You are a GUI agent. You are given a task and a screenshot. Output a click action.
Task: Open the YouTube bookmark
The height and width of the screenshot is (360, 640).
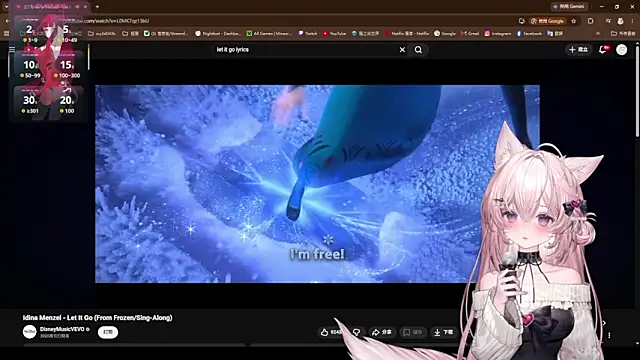coord(334,33)
